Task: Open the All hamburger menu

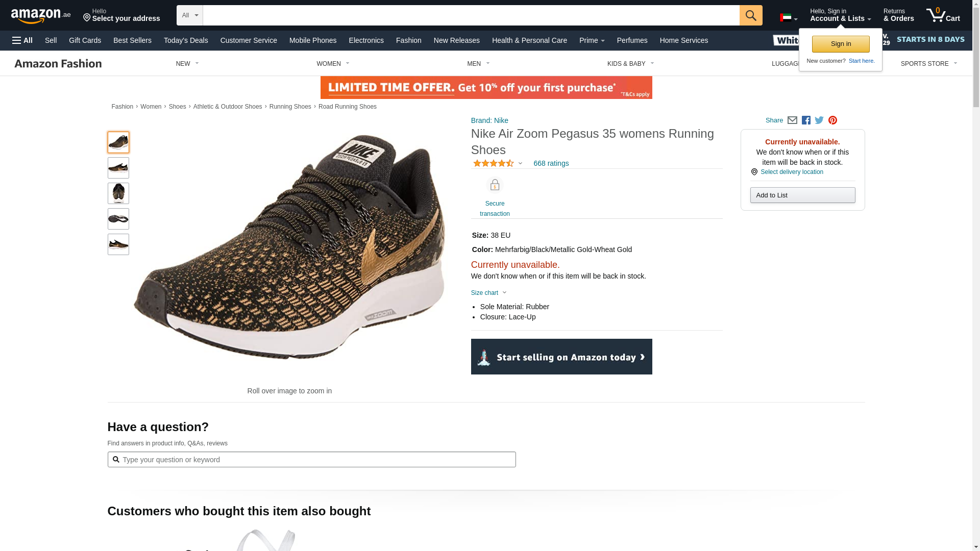Action: [22, 40]
